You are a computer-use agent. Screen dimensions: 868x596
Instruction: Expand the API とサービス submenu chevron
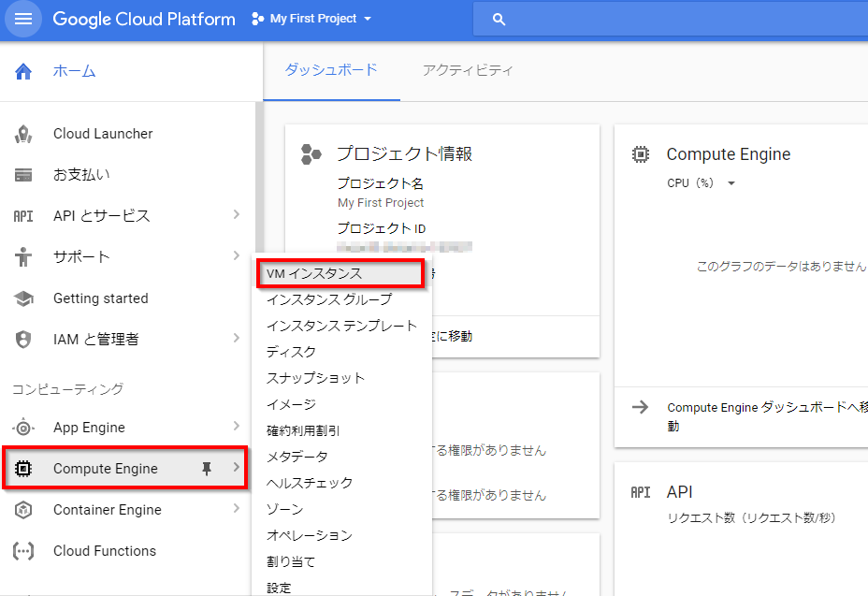click(x=237, y=214)
